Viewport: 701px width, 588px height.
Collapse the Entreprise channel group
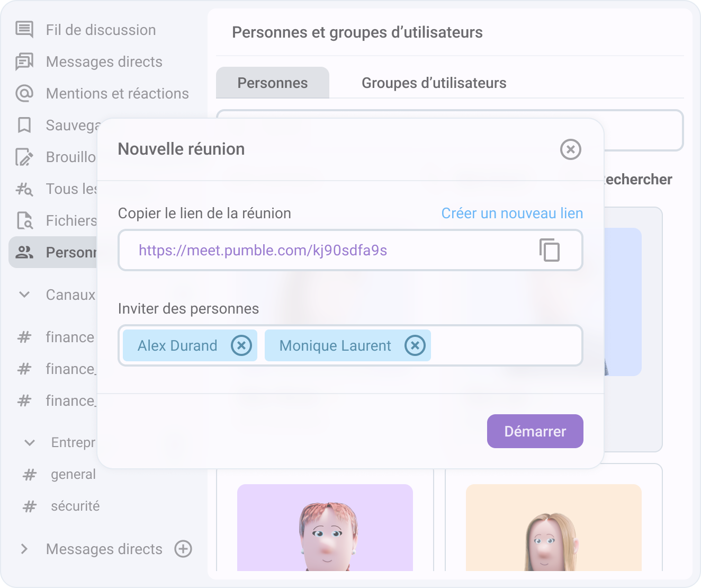tap(29, 442)
